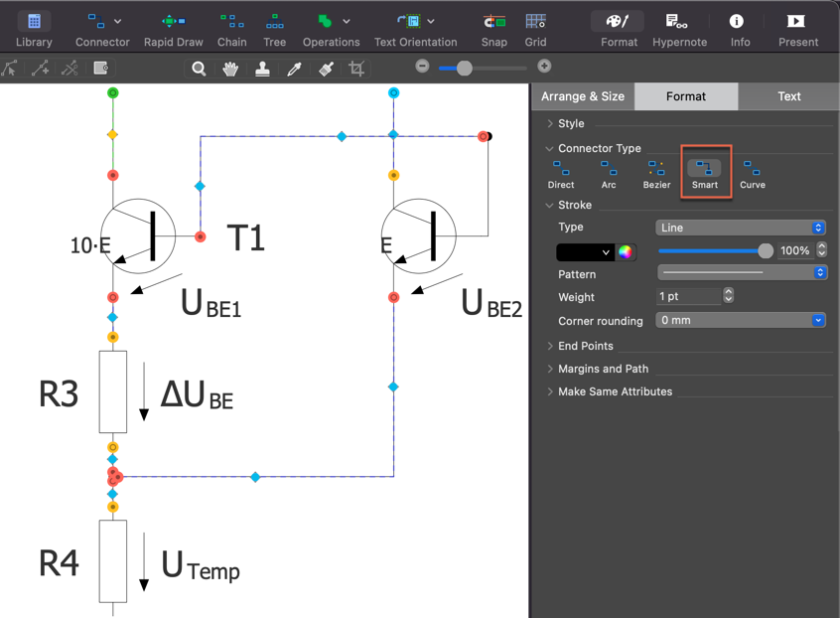Open the Library panel
Screen dimensions: 840x618
(34, 29)
